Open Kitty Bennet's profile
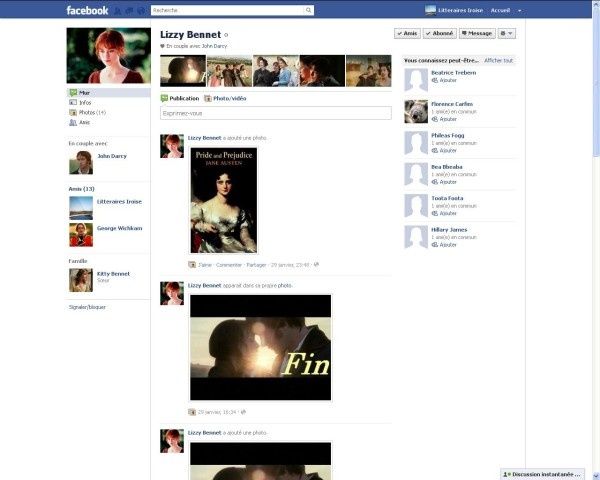Screen dimensions: 600x480 click(113, 274)
